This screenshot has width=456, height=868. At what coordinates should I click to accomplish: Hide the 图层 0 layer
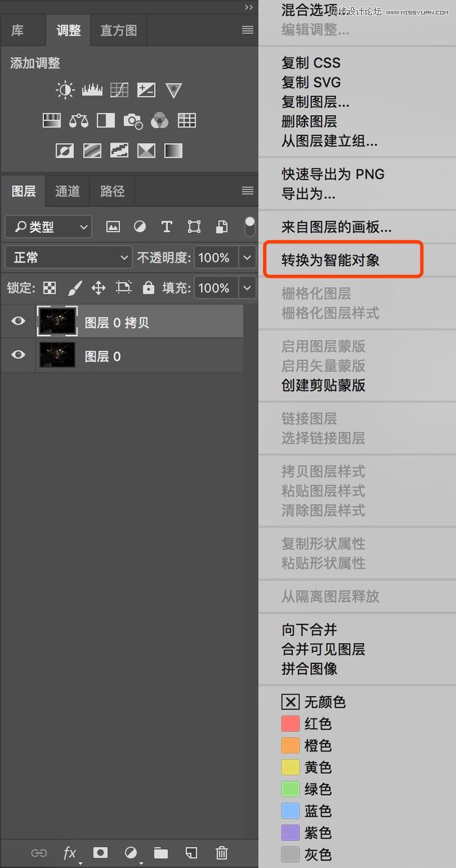pos(18,355)
